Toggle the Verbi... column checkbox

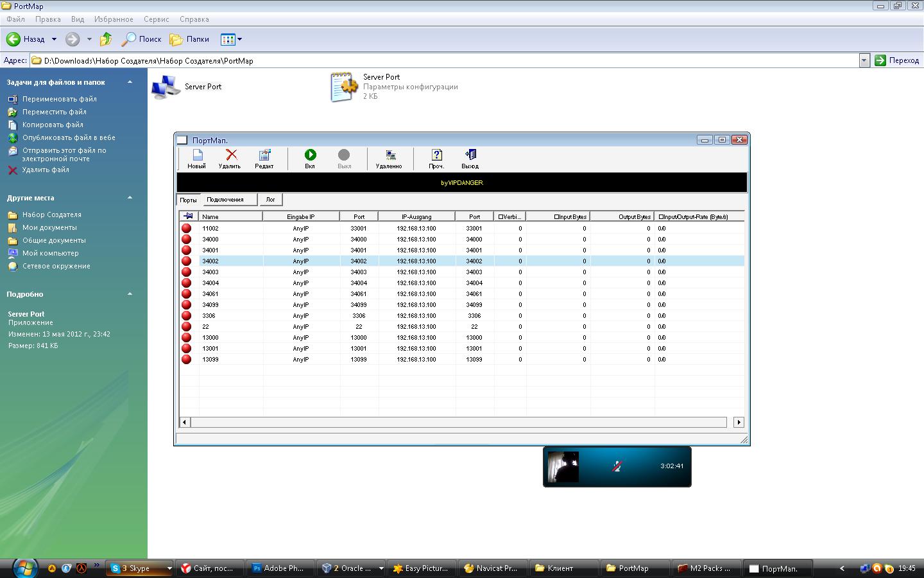click(501, 217)
